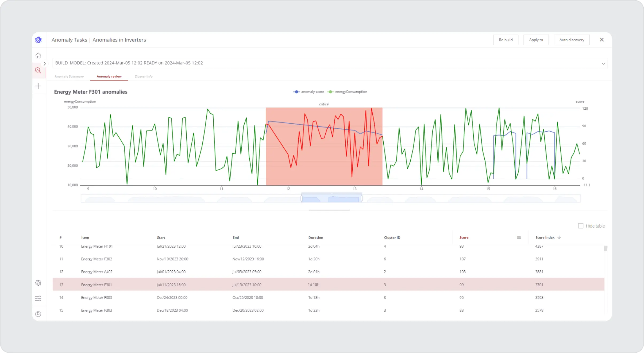Click the Auto discovery button
The image size is (644, 353).
pos(571,40)
